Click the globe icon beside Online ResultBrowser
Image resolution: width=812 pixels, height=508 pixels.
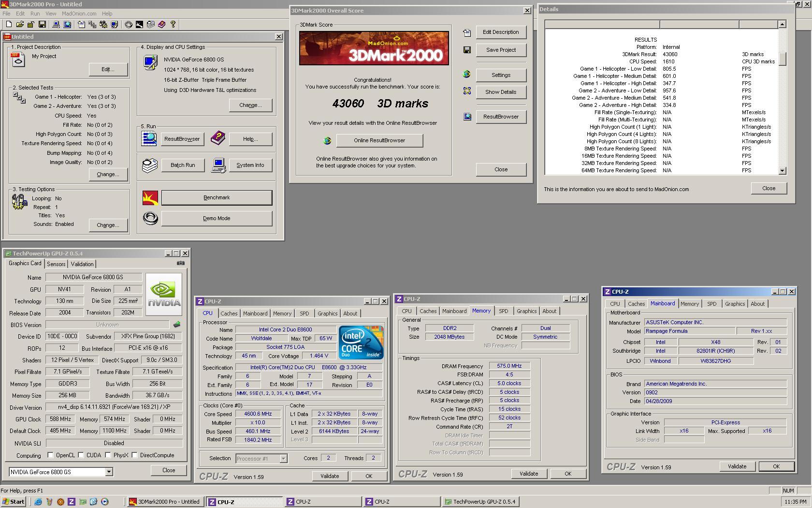tap(327, 140)
